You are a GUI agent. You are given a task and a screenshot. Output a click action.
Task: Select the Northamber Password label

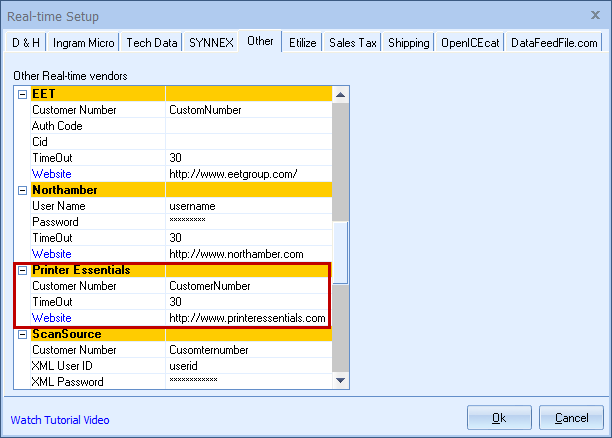[x=98, y=222]
